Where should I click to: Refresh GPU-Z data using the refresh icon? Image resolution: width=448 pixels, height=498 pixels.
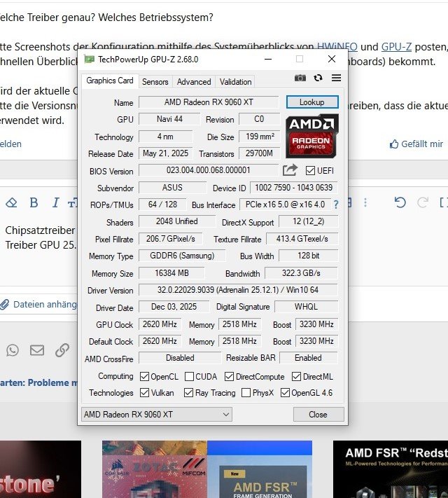click(318, 78)
